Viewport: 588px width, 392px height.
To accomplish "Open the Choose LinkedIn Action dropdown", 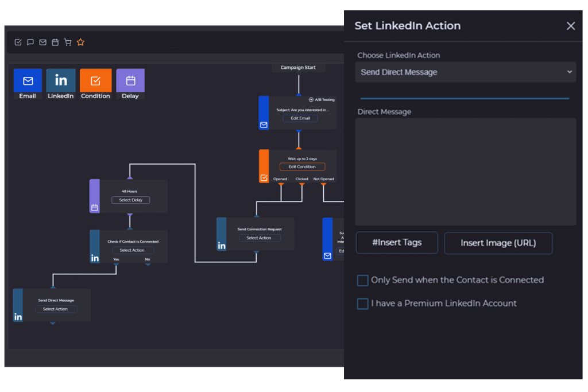I will [x=465, y=72].
